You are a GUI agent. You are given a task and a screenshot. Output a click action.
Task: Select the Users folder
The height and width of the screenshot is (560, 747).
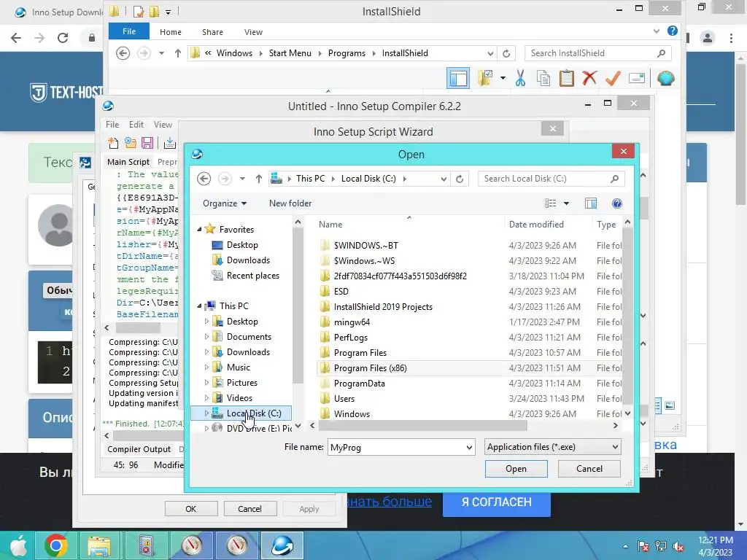344,399
